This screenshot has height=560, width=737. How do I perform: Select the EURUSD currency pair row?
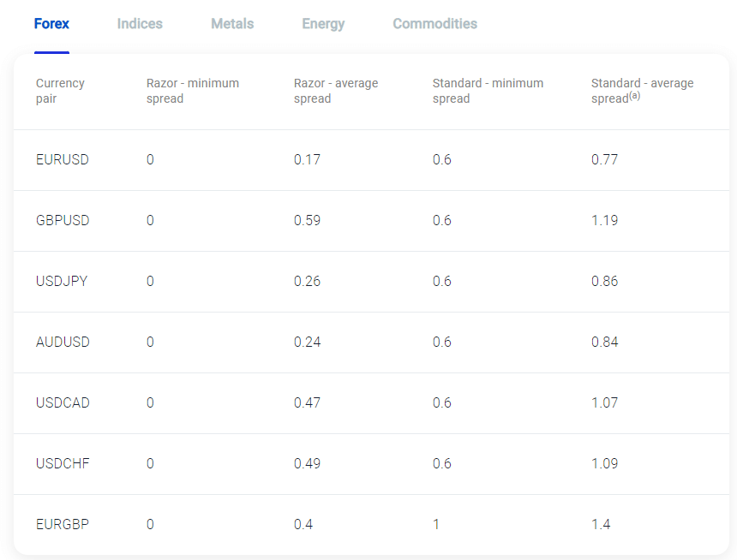tap(371, 160)
